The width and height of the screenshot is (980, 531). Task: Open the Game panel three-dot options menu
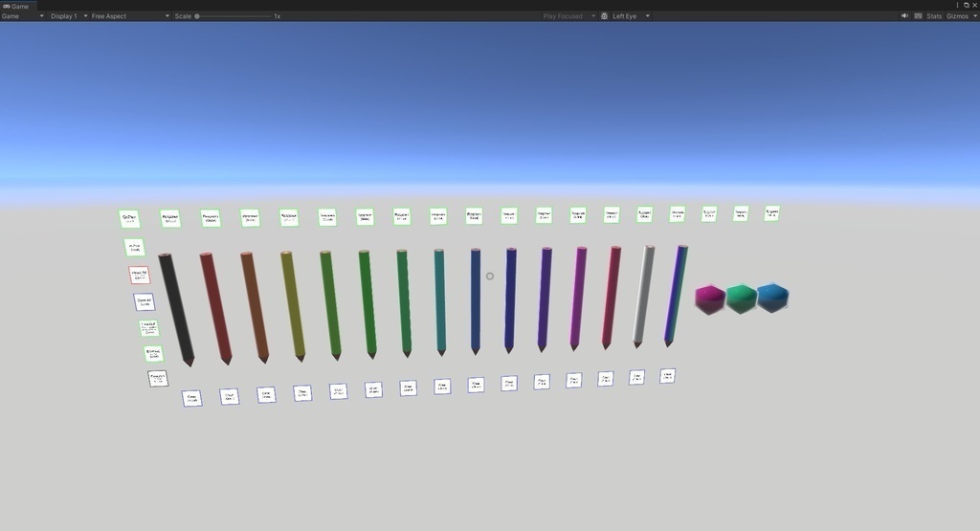[x=957, y=5]
